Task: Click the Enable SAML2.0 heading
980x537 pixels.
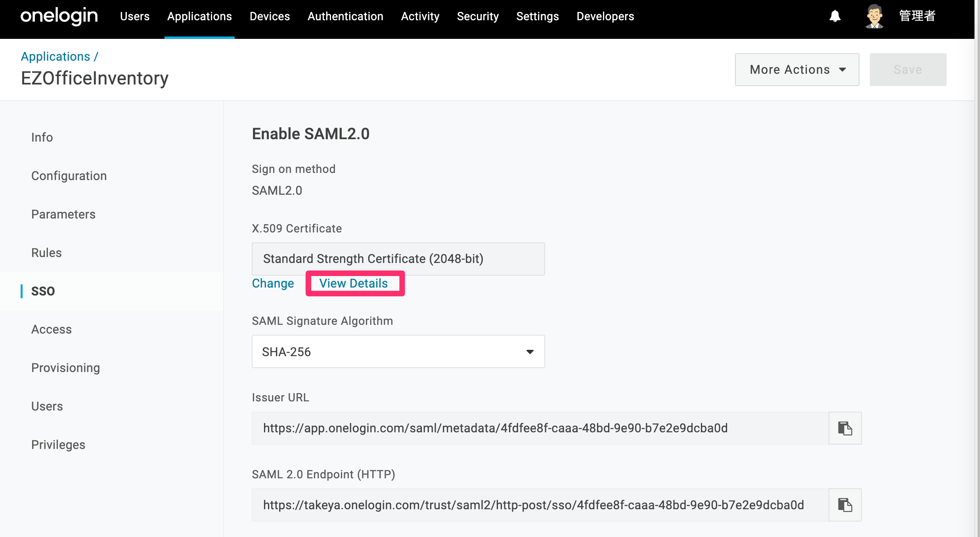Action: tap(311, 134)
